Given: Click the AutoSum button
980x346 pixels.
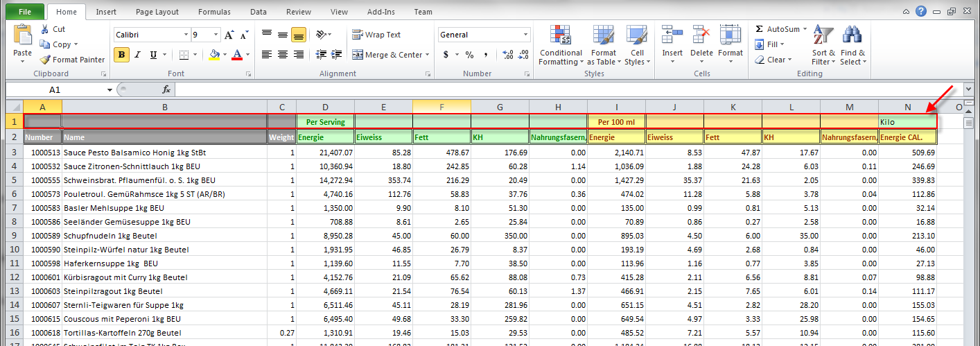Looking at the screenshot, I should coord(777,29).
